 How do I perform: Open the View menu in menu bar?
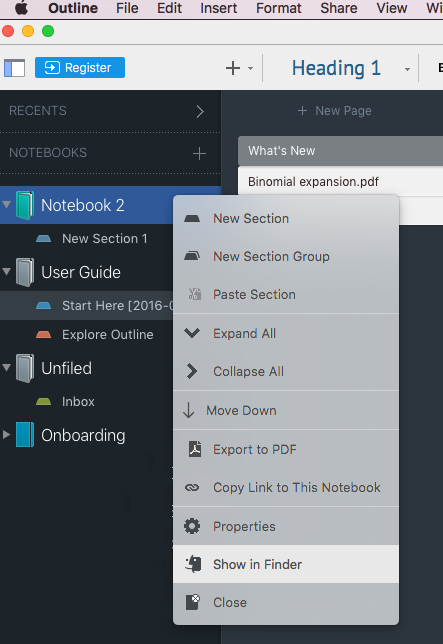tap(392, 8)
